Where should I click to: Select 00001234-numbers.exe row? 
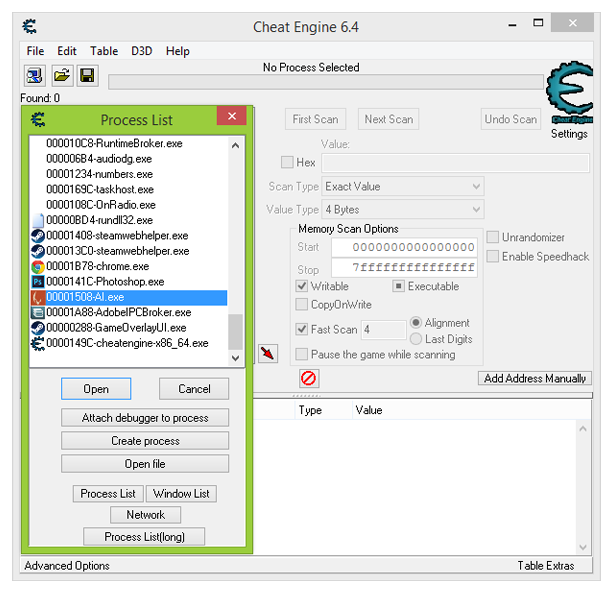(x=129, y=174)
